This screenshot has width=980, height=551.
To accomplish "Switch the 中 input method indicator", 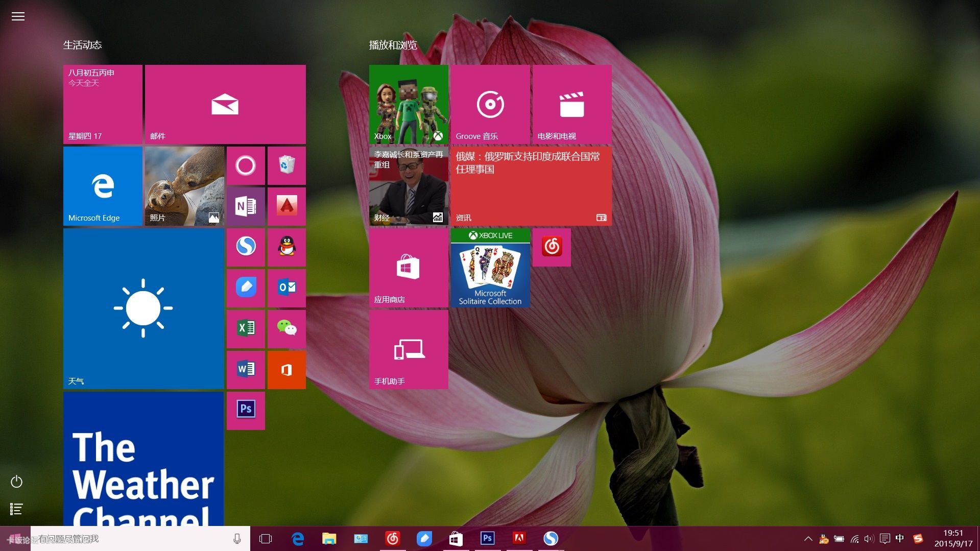I will [x=900, y=538].
